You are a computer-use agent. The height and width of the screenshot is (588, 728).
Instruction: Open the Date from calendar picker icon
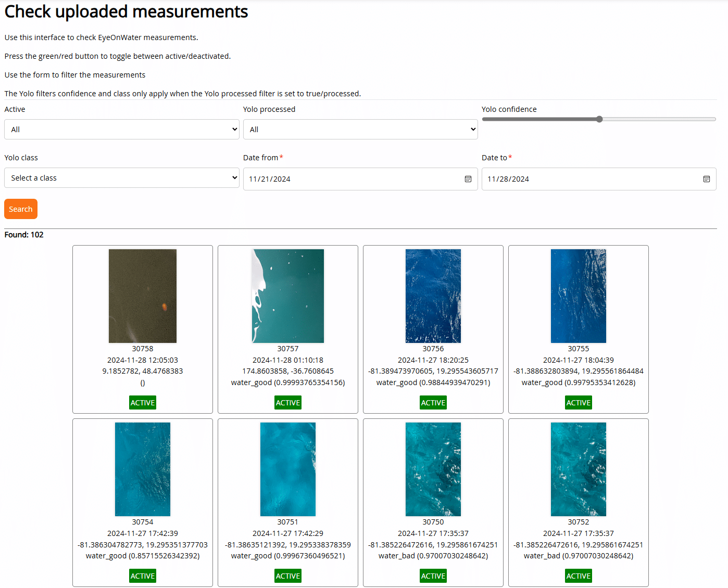(468, 179)
